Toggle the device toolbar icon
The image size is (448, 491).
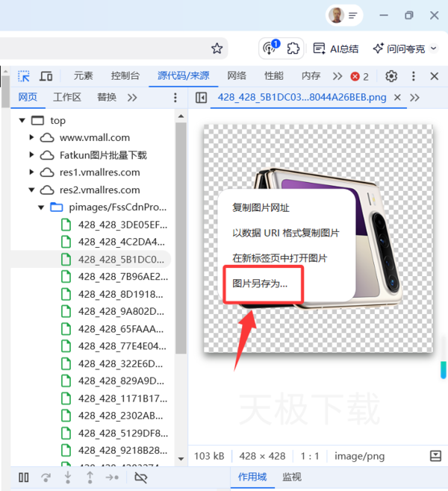click(x=46, y=76)
